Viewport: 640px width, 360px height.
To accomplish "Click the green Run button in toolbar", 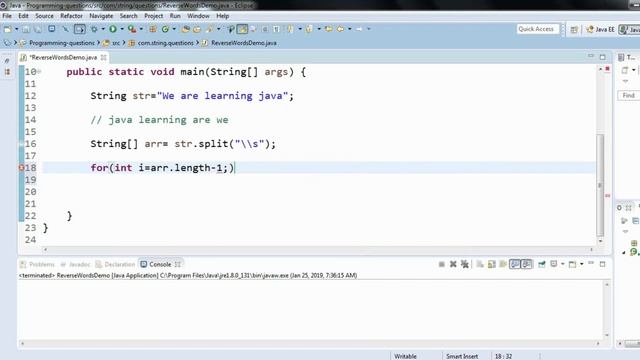I will pos(113,29).
